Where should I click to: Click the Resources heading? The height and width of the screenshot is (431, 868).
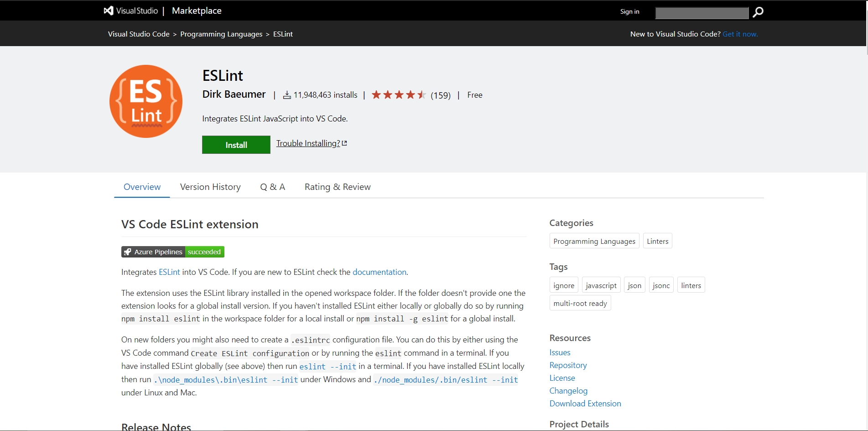click(570, 338)
